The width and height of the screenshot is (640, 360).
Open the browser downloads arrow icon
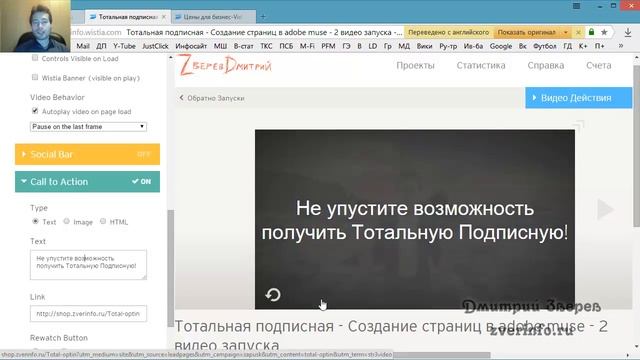pos(628,32)
